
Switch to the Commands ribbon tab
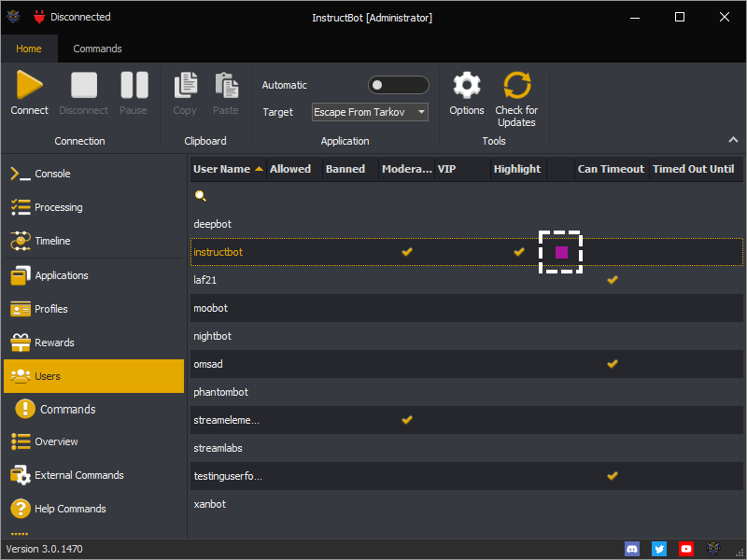[x=97, y=49]
